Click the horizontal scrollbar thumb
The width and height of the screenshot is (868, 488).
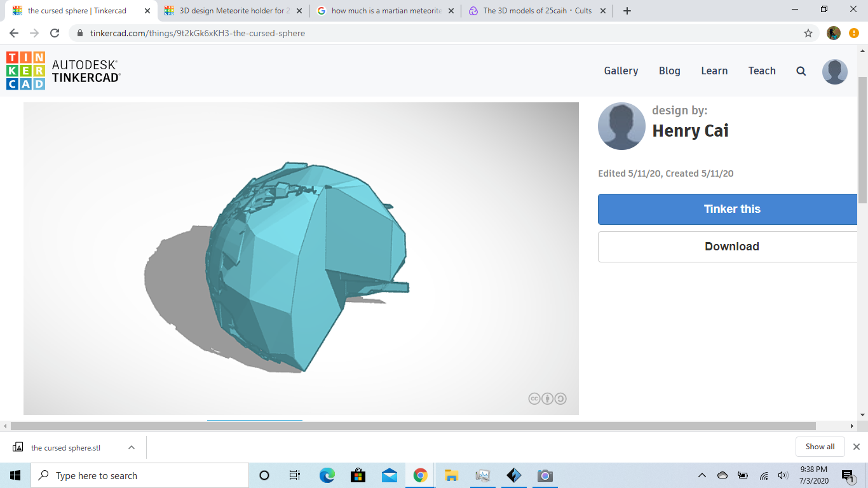tap(413, 426)
